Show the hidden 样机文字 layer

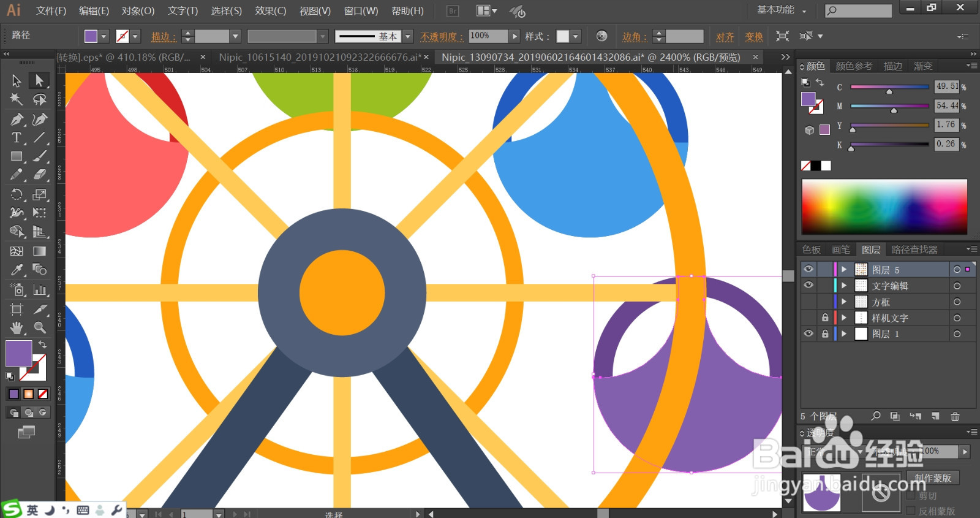tap(809, 318)
